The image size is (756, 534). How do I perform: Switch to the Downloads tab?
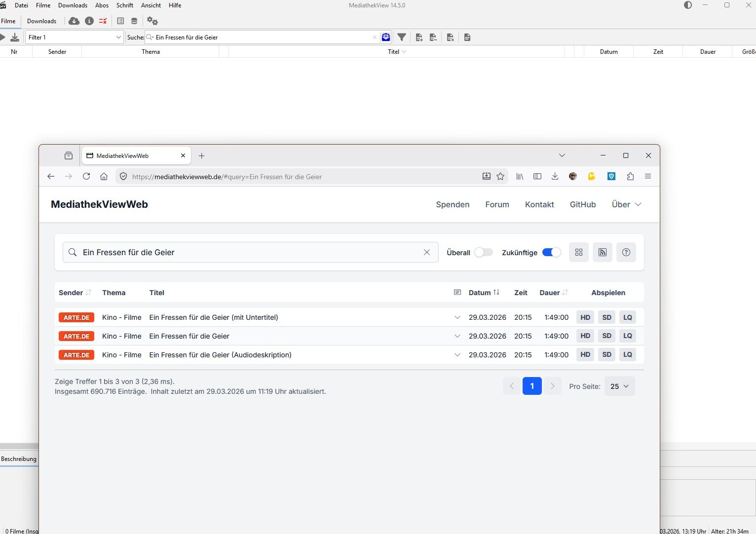coord(41,21)
